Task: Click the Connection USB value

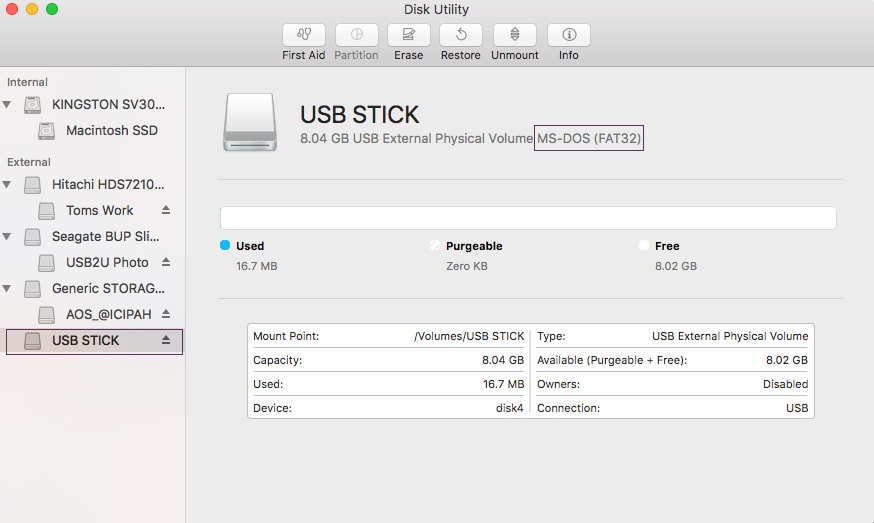Action: tap(797, 408)
